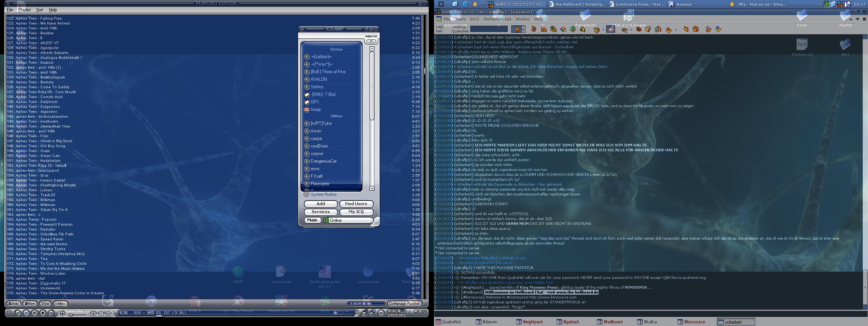Open the ICQ Online status dropdown
868x326 pixels.
pyautogui.click(x=348, y=220)
